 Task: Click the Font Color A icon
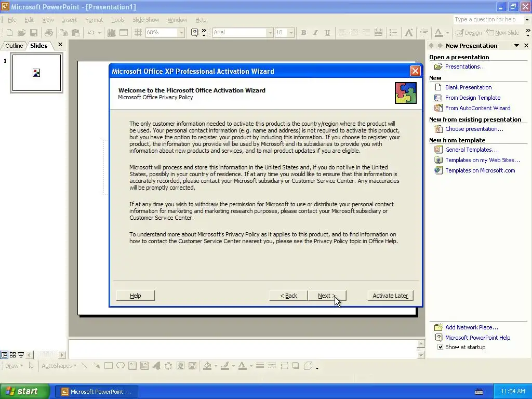(438, 33)
